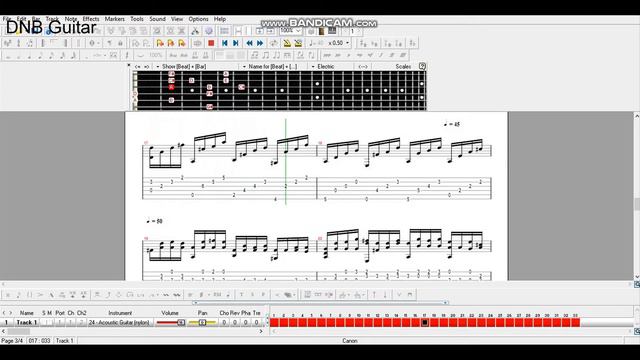This screenshot has width=640, height=360.
Task: Open the Effects menu
Action: pyautogui.click(x=91, y=19)
